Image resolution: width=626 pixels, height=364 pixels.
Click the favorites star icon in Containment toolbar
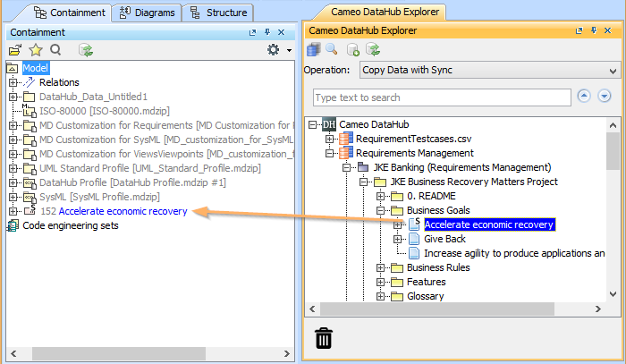[36, 50]
